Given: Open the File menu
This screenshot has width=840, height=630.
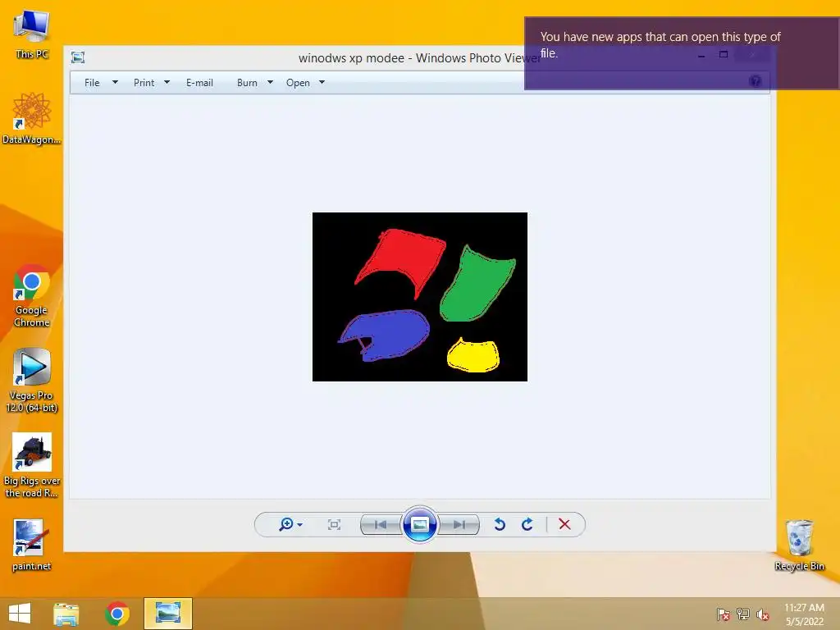Looking at the screenshot, I should [x=92, y=83].
